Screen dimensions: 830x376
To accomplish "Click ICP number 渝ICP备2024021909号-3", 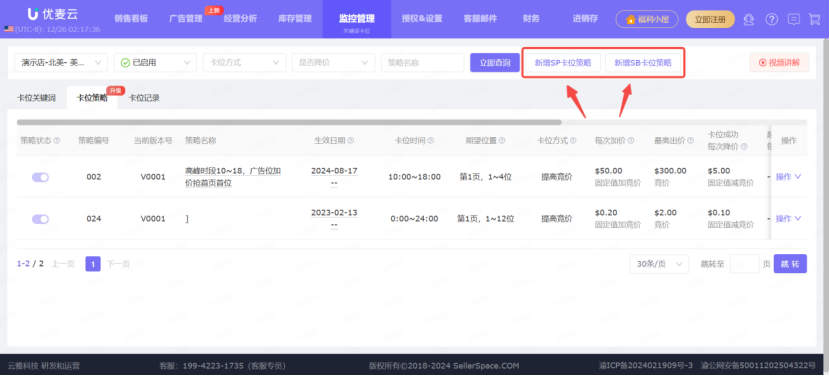I will tap(645, 366).
